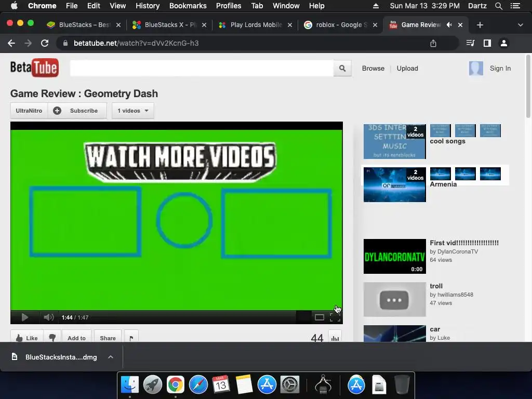Screen dimensions: 532x399
Task: Open tab search chevron in Chrome
Action: (x=520, y=25)
